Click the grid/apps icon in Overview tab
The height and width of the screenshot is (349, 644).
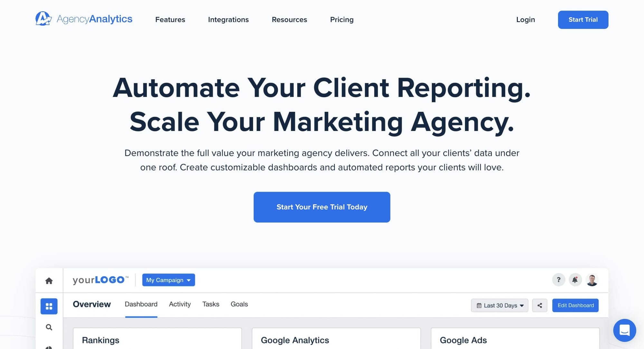(49, 306)
